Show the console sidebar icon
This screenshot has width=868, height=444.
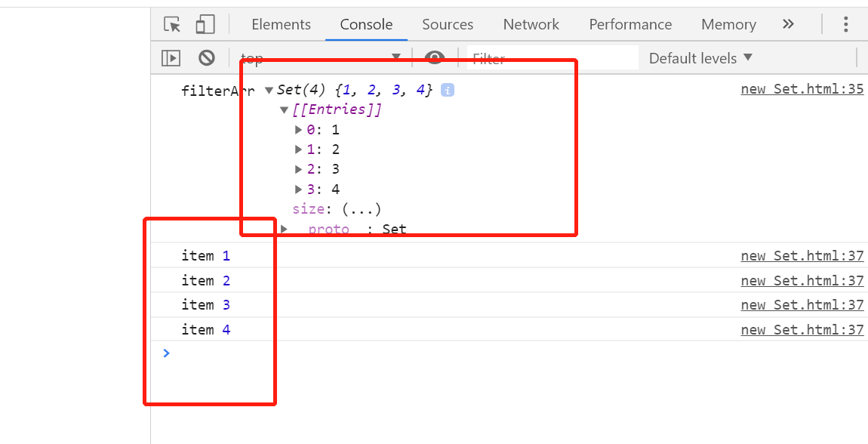(171, 57)
